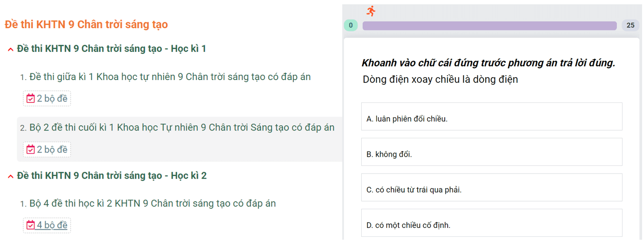Click calendar-check icon under the giữa kì 1 entry
The image size is (644, 244).
pyautogui.click(x=31, y=99)
